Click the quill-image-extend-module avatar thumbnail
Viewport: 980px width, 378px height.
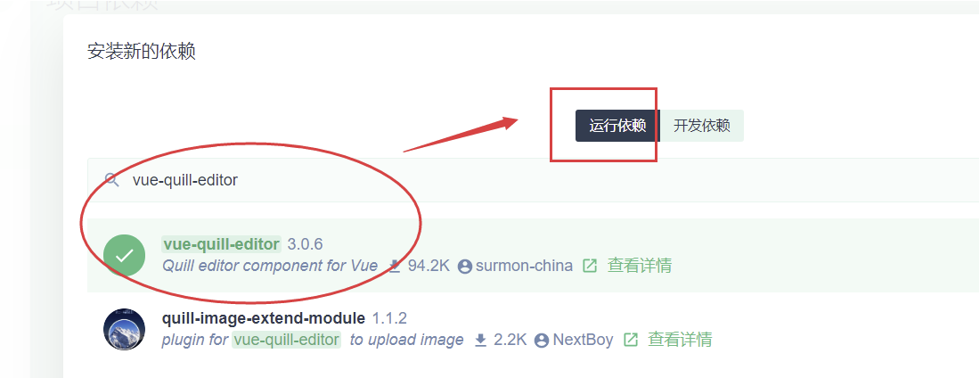click(125, 329)
